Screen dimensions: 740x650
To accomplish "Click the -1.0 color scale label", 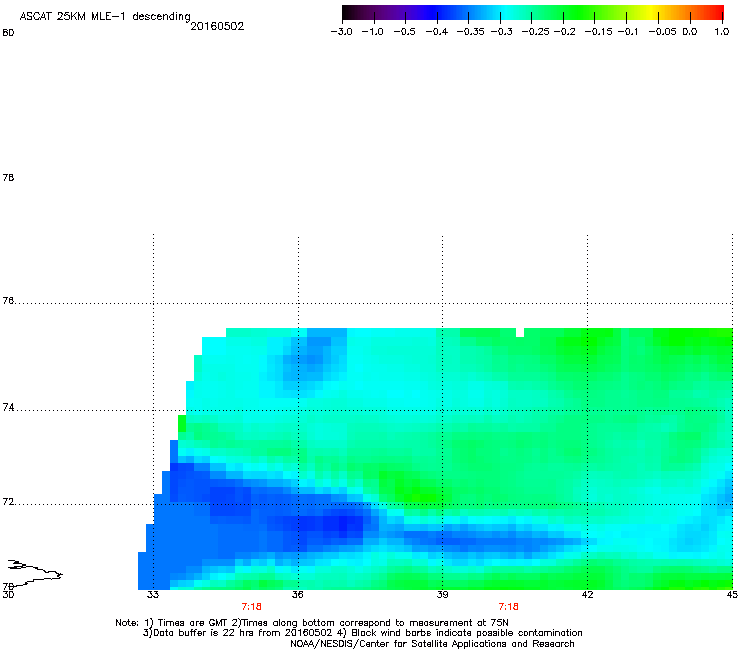I will pyautogui.click(x=372, y=32).
